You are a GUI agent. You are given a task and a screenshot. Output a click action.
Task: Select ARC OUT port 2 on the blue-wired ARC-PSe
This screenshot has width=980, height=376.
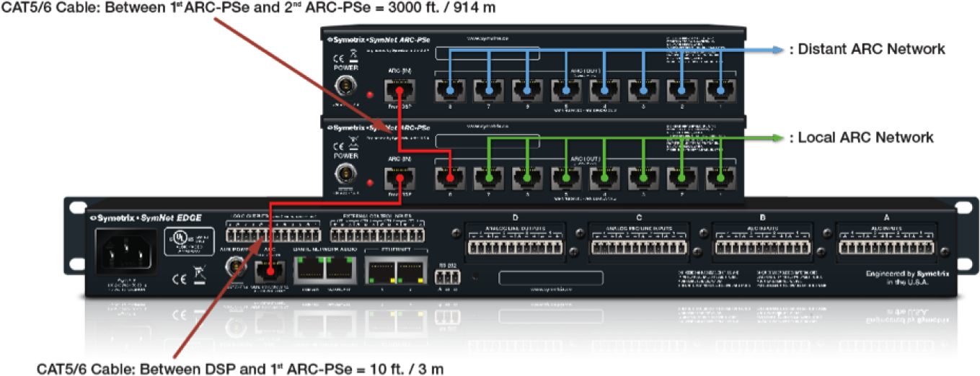681,91
